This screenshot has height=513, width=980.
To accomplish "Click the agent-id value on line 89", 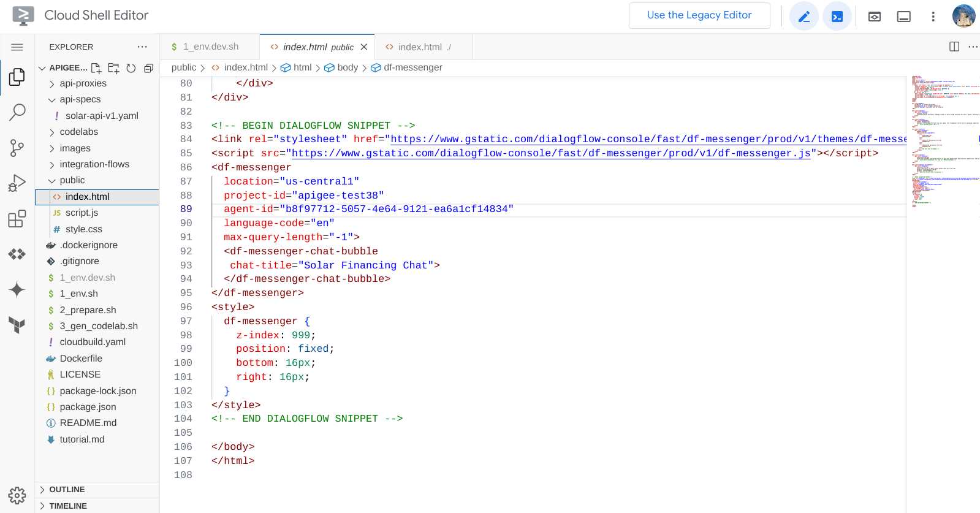I will point(397,209).
